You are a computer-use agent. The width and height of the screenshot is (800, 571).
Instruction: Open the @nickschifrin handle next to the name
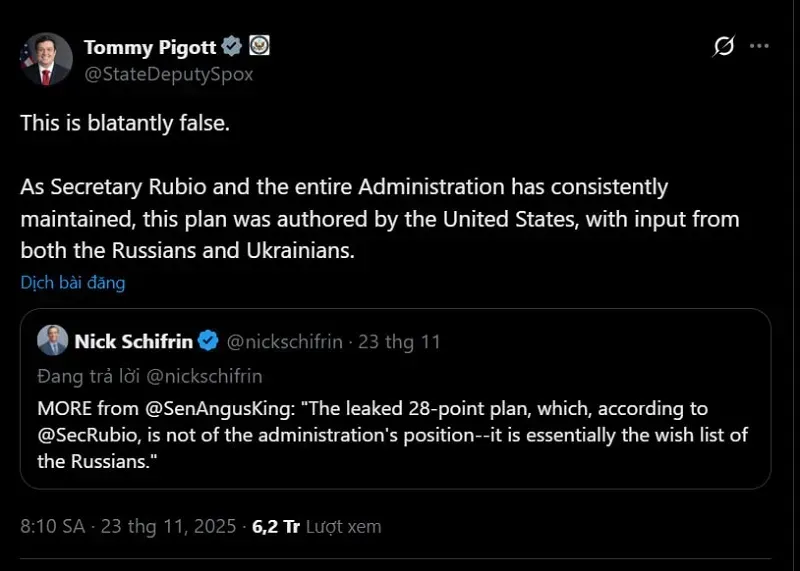[x=285, y=342]
